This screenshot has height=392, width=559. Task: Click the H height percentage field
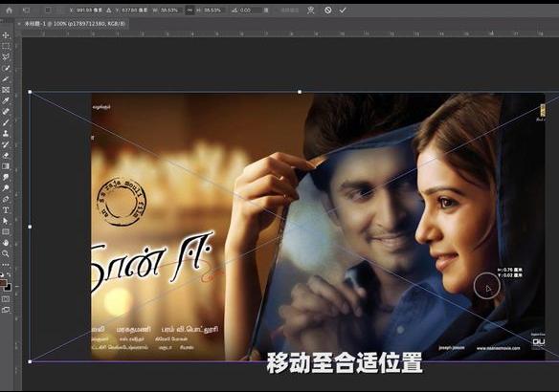pos(212,11)
